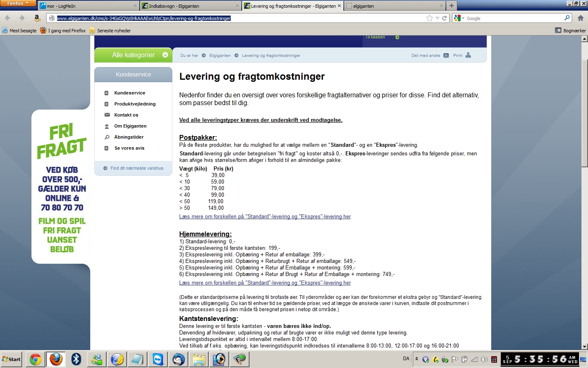Screen dimensions: 588x368
Task: Click the Fri Fragt banner
Action: [x=61, y=187]
